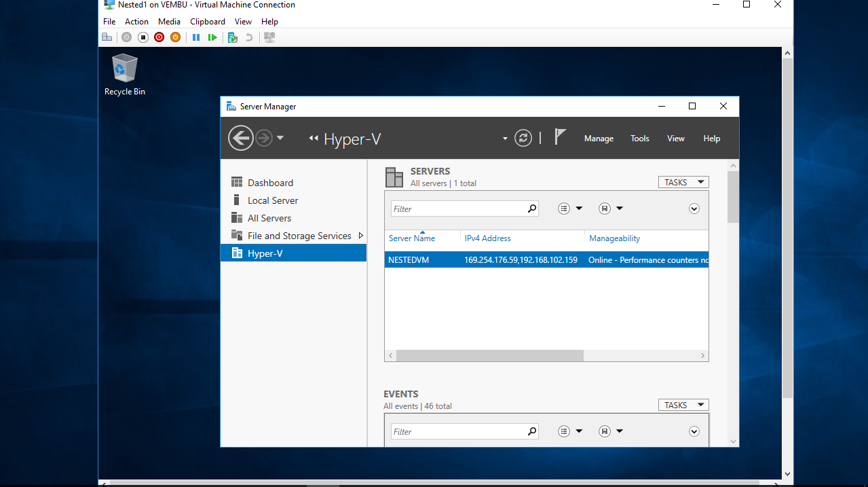This screenshot has height=487, width=868.
Task: Click the File and Storage Services icon
Action: pos(237,235)
